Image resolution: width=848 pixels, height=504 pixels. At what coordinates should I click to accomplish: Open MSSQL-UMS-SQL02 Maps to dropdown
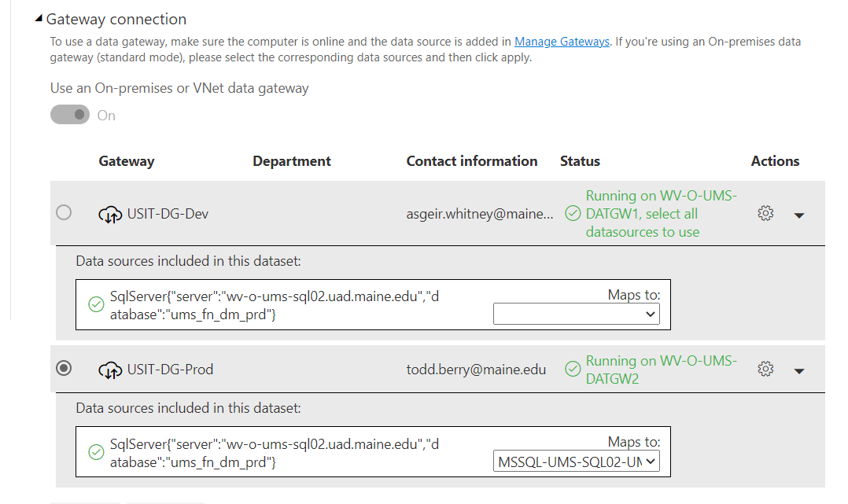tap(577, 462)
